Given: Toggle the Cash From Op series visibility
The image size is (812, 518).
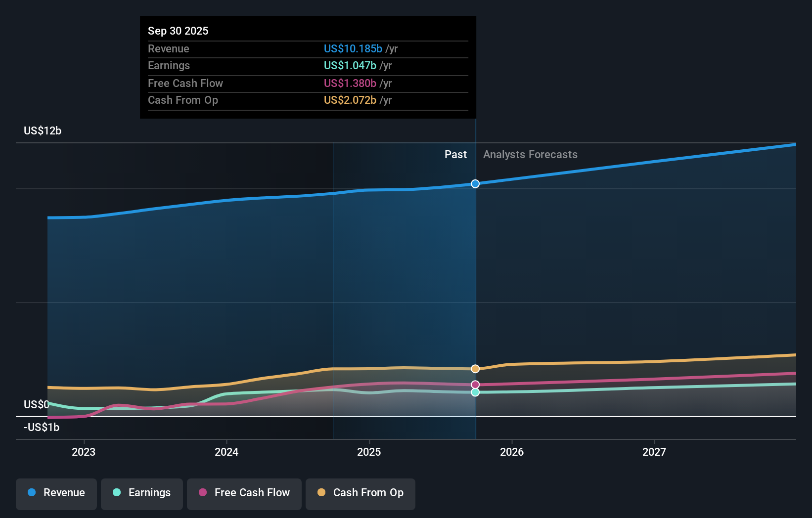Looking at the screenshot, I should point(361,493).
